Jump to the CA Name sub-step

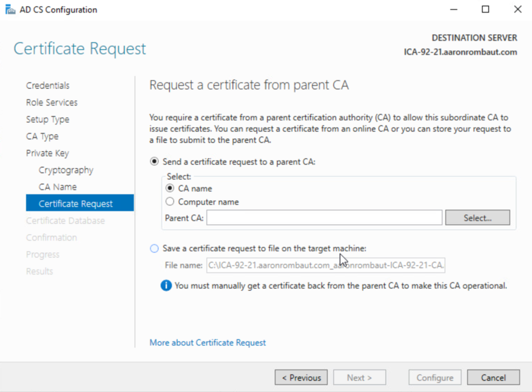point(58,187)
